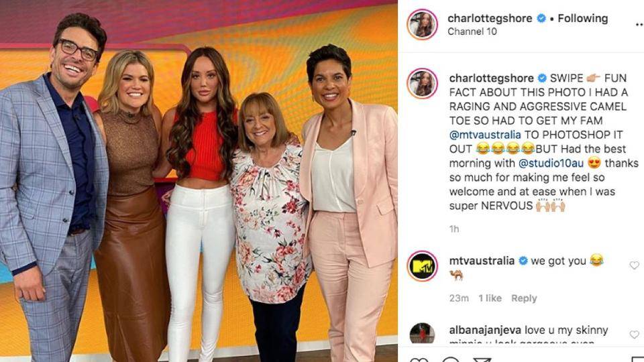644x362 pixels.
Task: Open the three-dot more options menu
Action: pos(640,25)
